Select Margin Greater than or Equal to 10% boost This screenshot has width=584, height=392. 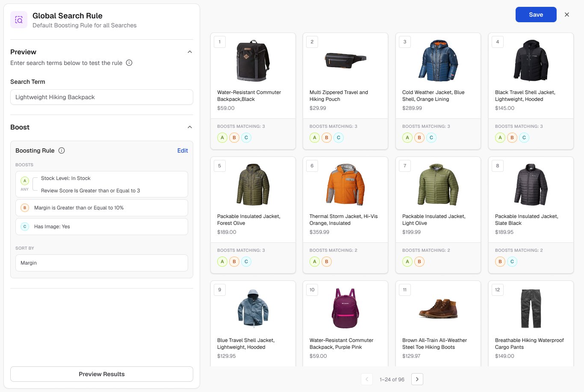[x=102, y=208]
